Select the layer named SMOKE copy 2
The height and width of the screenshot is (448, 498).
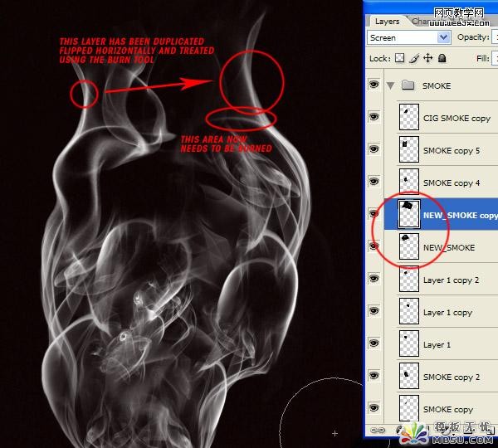coord(452,377)
